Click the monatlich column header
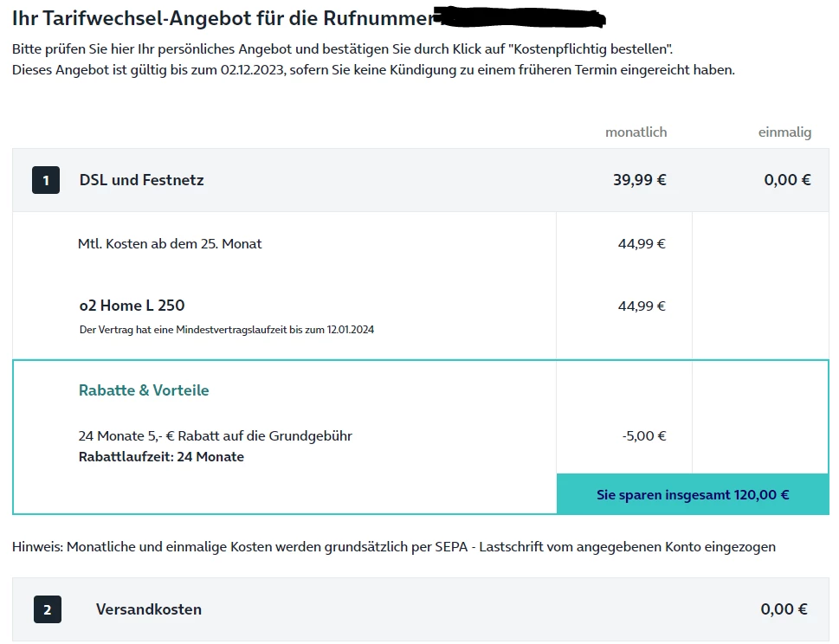This screenshot has height=644, width=839. coord(636,132)
